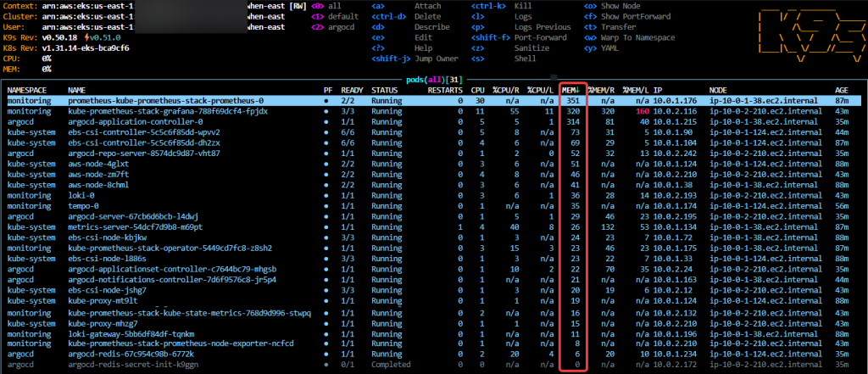
Task: Click the <w> Warp To Namespace shortcut
Action: [x=630, y=37]
